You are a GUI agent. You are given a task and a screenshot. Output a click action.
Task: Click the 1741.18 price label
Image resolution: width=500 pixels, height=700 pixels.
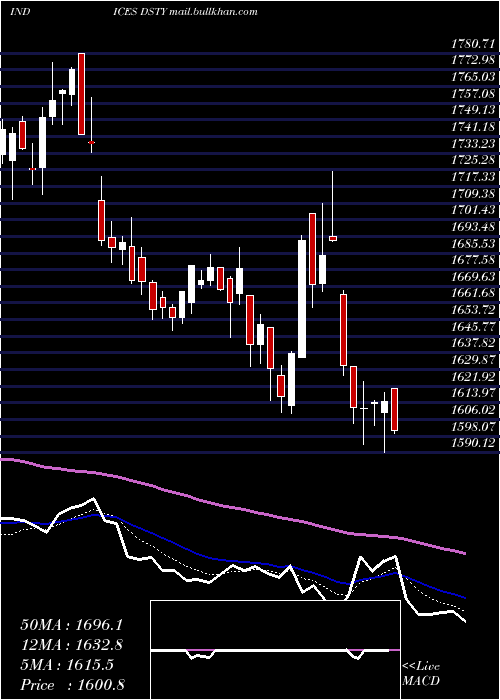[473, 127]
